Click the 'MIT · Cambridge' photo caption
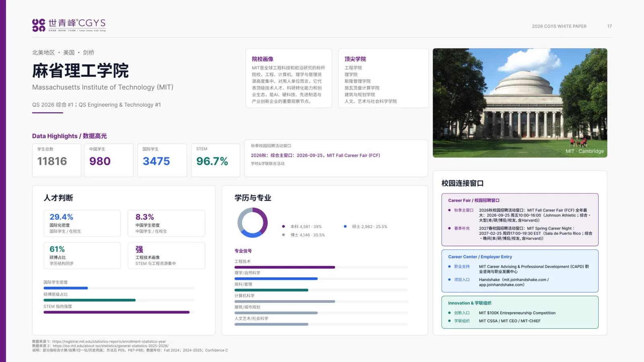 [x=584, y=151]
